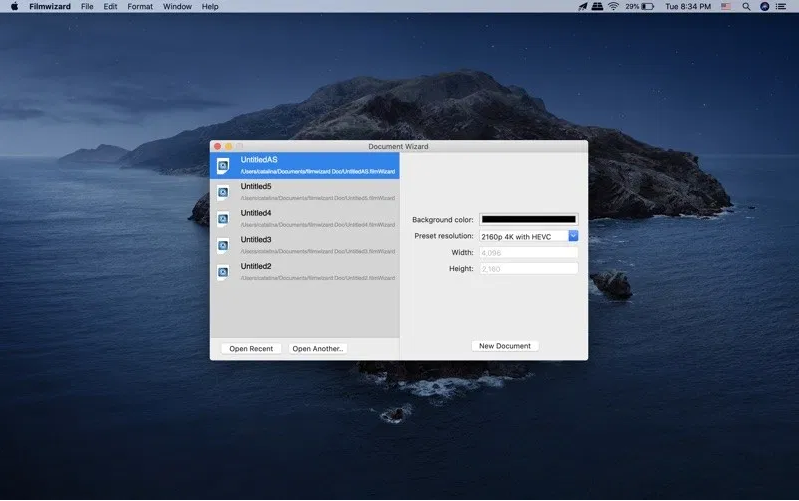The width and height of the screenshot is (799, 501).
Task: Click the Width input field
Action: pyautogui.click(x=528, y=252)
